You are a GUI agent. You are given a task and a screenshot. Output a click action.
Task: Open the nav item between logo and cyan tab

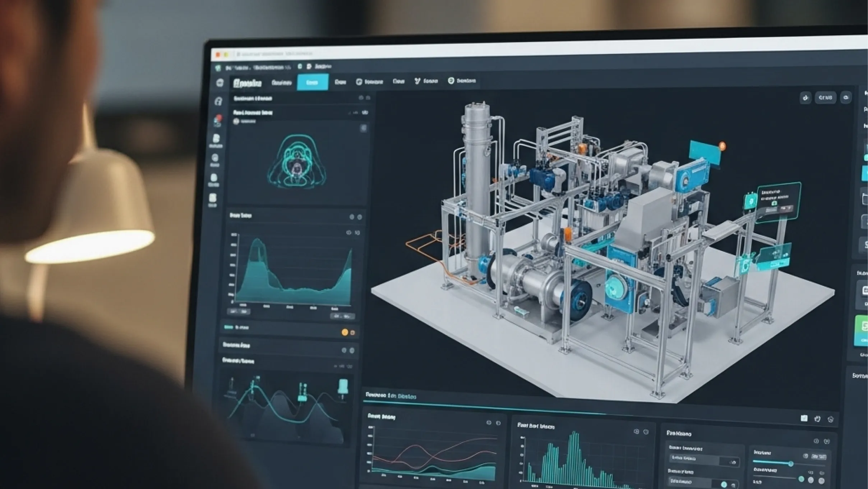point(282,83)
